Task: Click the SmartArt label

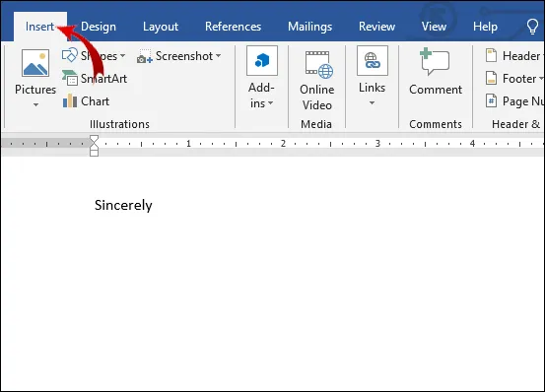Action: coord(103,79)
